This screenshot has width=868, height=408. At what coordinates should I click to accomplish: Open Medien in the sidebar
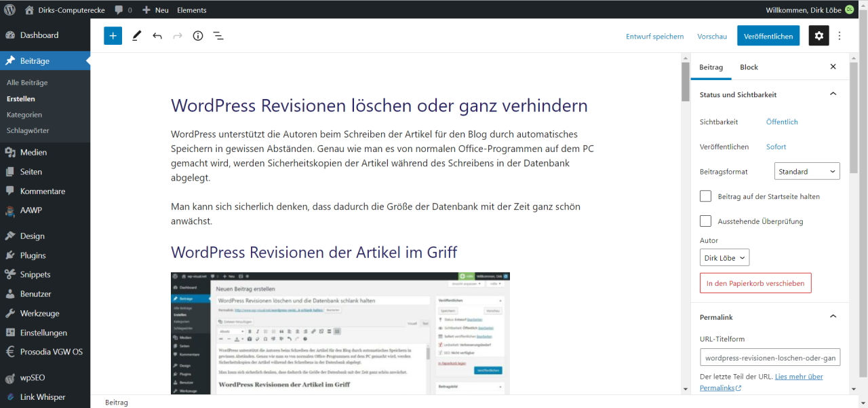click(45, 153)
